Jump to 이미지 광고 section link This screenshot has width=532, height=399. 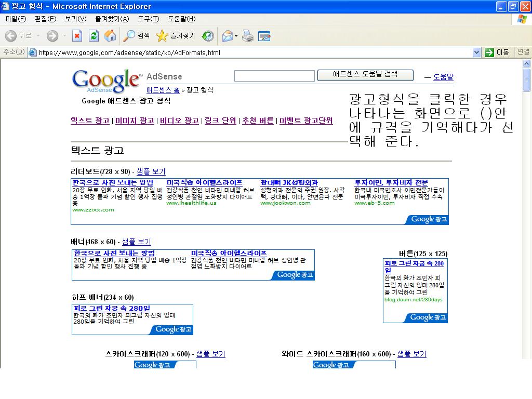135,121
